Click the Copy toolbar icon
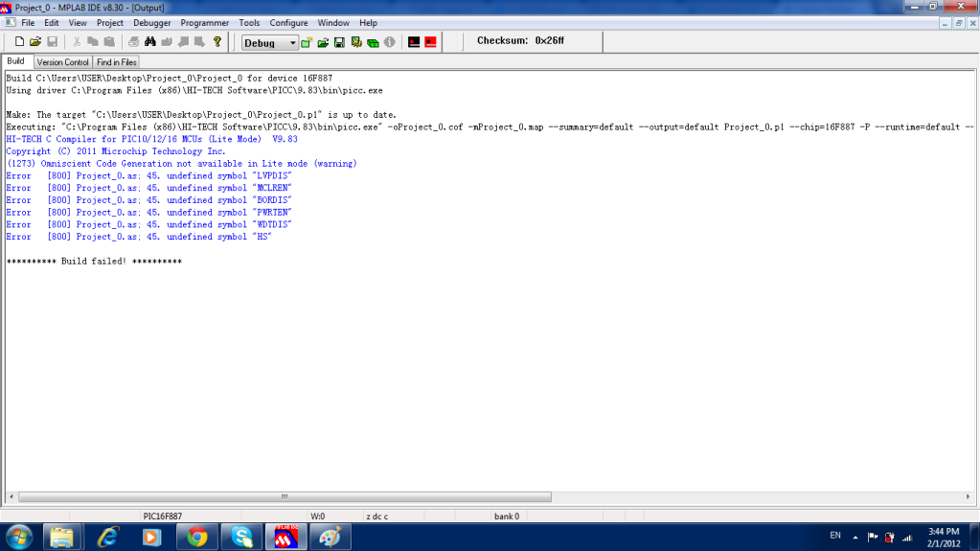This screenshot has width=980, height=551. click(93, 42)
